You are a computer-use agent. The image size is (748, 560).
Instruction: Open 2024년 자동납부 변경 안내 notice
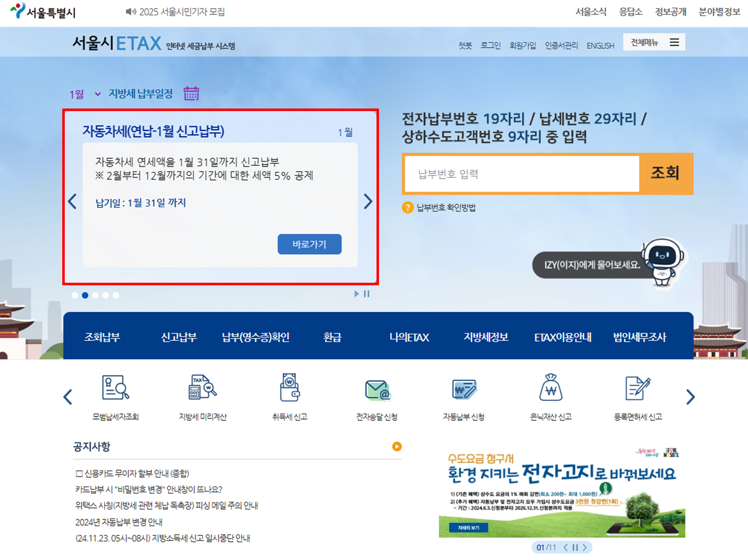point(119,522)
